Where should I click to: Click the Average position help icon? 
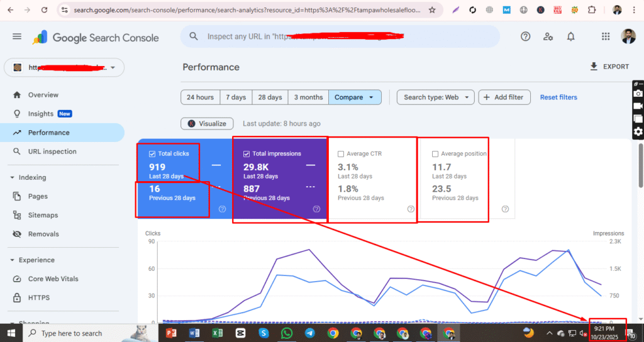(x=505, y=209)
